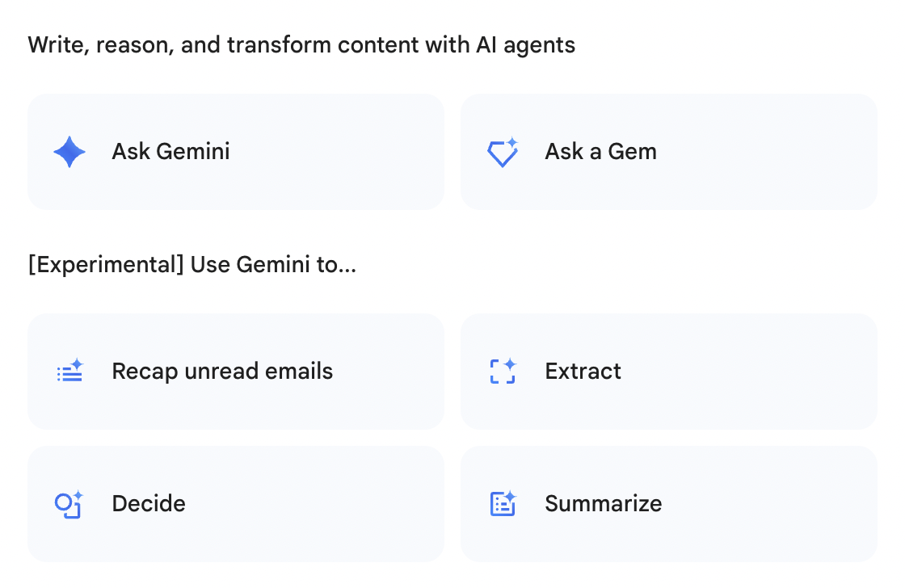Click the Gem diamond icon
This screenshot has width=905, height=588.
(x=503, y=152)
